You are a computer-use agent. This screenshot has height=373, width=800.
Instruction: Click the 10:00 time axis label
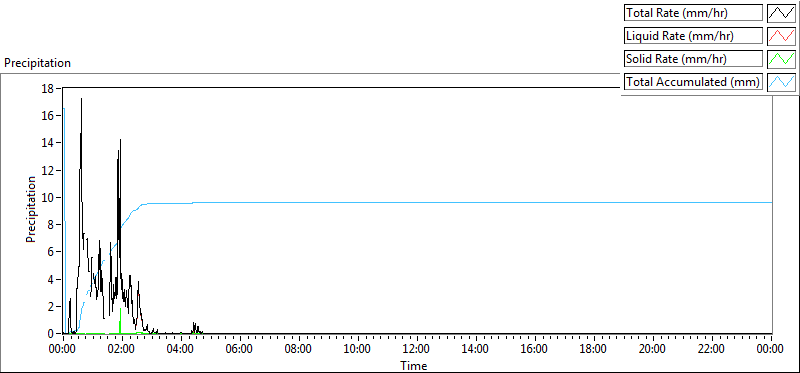[357, 349]
